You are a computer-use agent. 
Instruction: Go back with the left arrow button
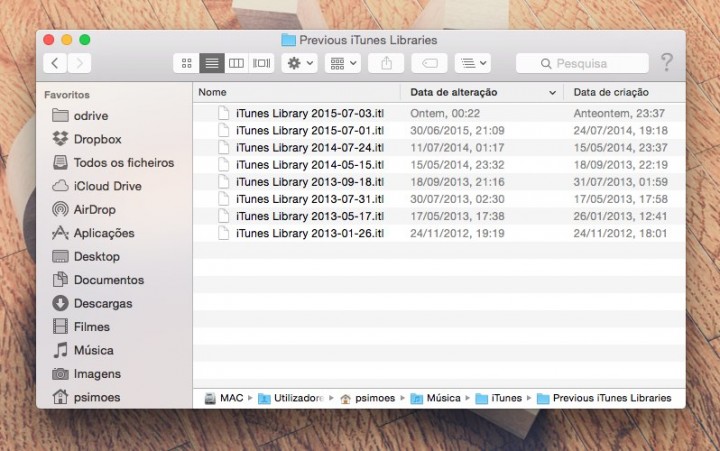(55, 63)
